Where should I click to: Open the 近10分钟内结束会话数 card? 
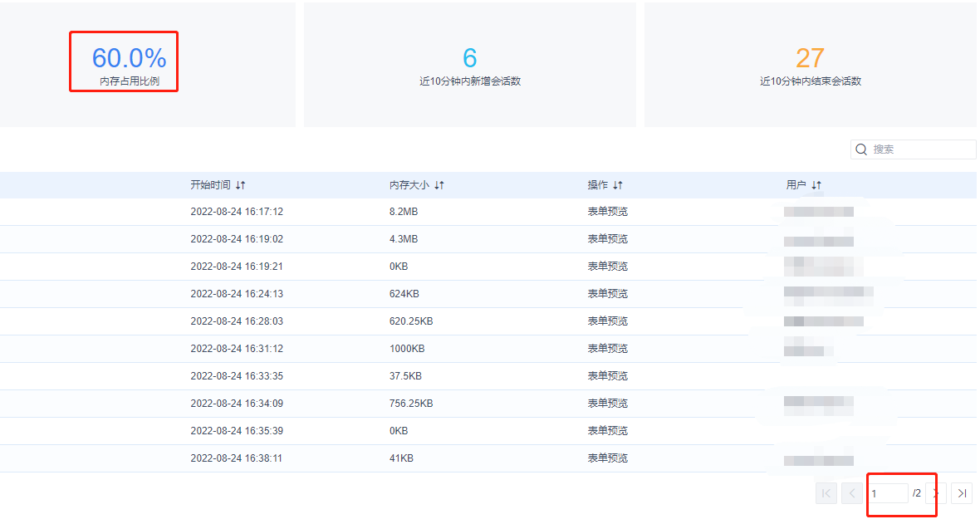tap(811, 64)
